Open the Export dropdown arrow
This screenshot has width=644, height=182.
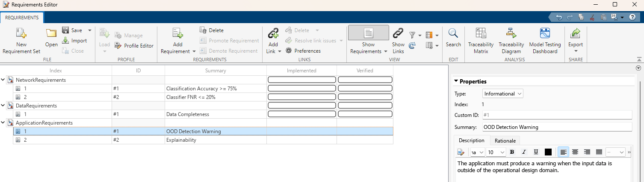click(576, 51)
